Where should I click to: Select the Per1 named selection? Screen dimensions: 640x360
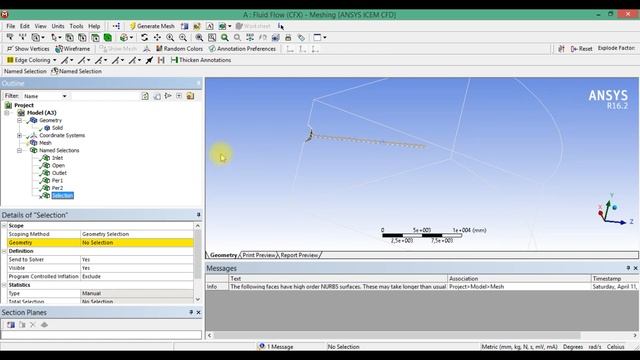point(57,180)
